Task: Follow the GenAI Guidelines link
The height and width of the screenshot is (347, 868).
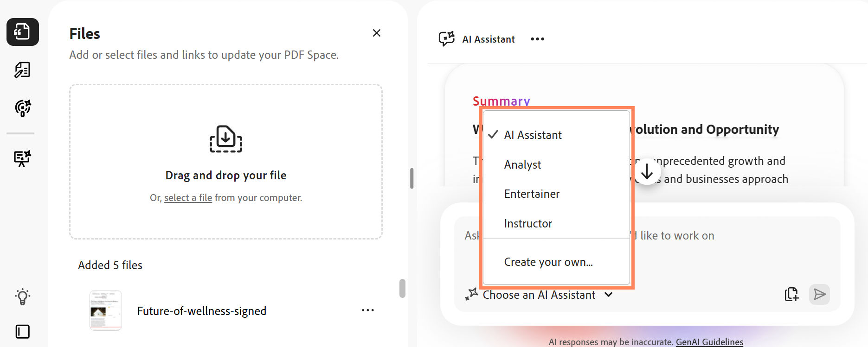Action: tap(709, 341)
